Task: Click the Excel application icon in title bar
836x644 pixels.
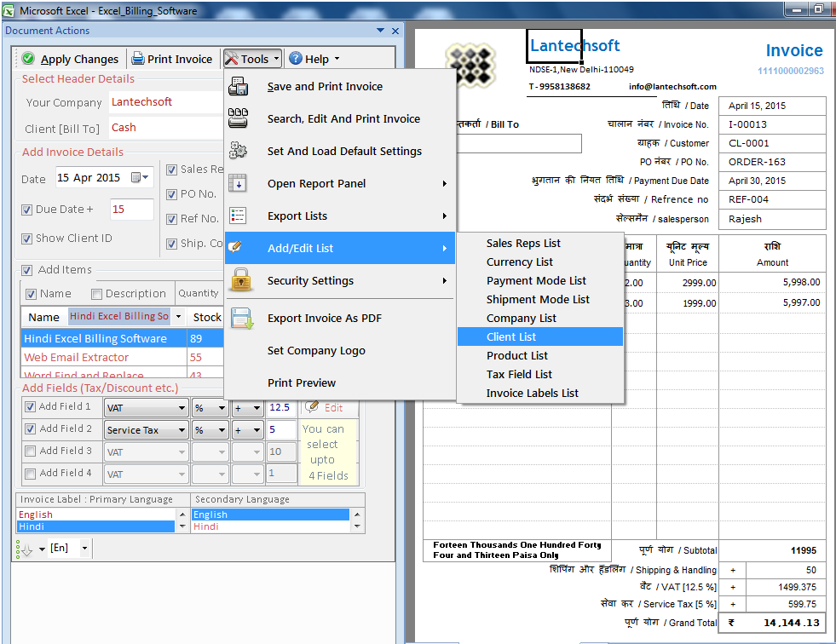Action: point(9,10)
